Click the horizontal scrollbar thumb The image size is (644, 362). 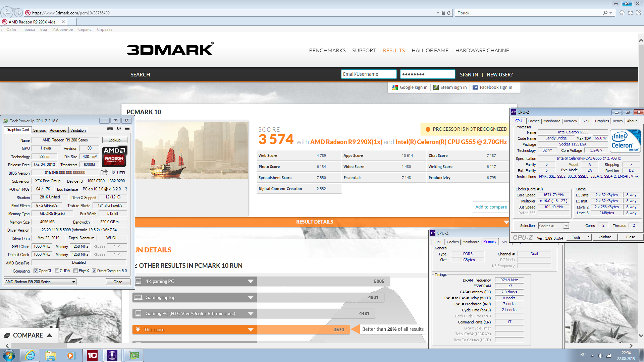(x=39, y=346)
